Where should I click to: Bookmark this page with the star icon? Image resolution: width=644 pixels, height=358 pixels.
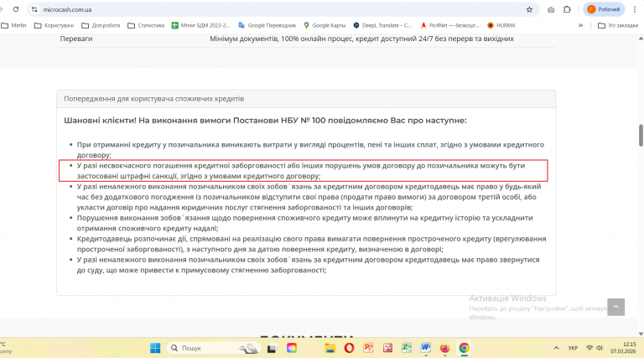tap(529, 9)
